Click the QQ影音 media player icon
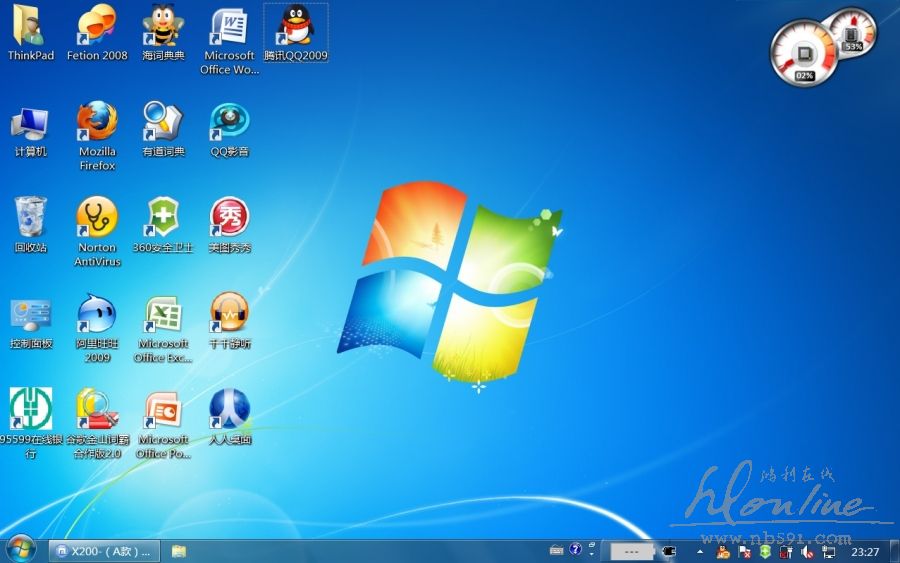The image size is (900, 563). (229, 123)
